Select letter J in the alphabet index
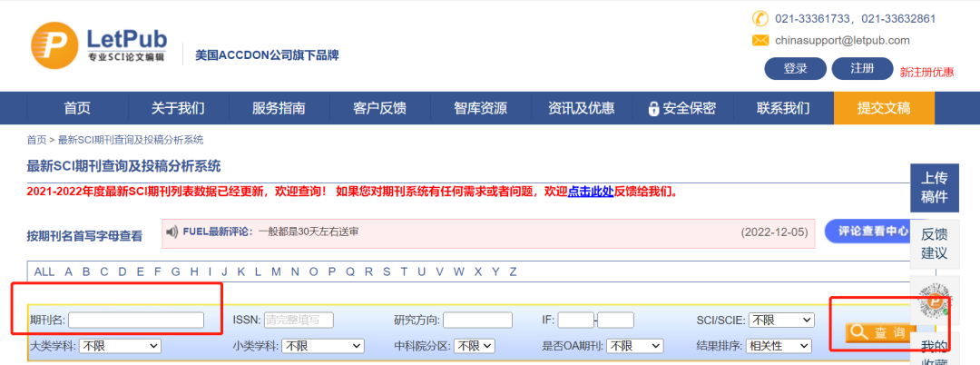 (224, 271)
